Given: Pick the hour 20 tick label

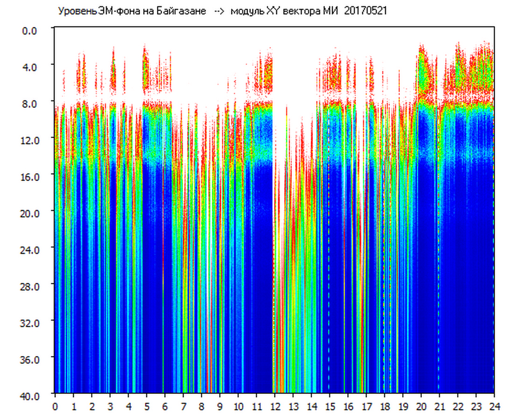Looking at the screenshot, I should 421,406.
